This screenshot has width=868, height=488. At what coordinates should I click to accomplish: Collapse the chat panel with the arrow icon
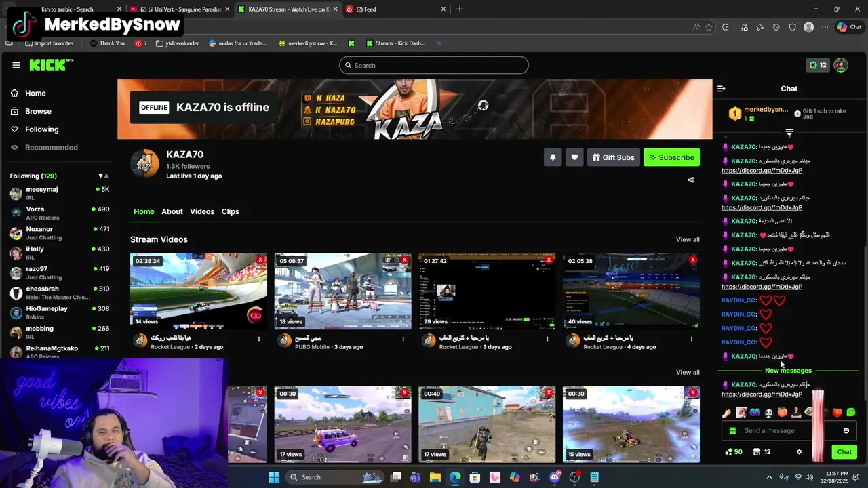(721, 89)
